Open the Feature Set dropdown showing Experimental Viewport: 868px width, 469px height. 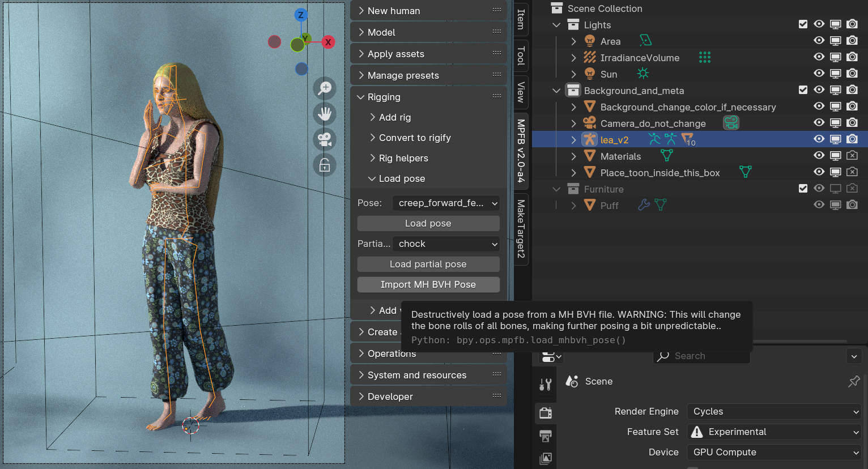click(774, 432)
